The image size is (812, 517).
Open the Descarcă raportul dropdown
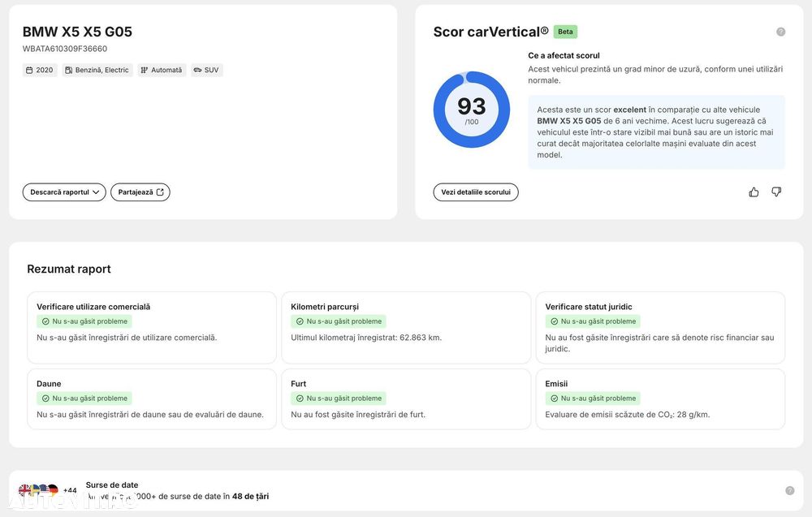[64, 192]
